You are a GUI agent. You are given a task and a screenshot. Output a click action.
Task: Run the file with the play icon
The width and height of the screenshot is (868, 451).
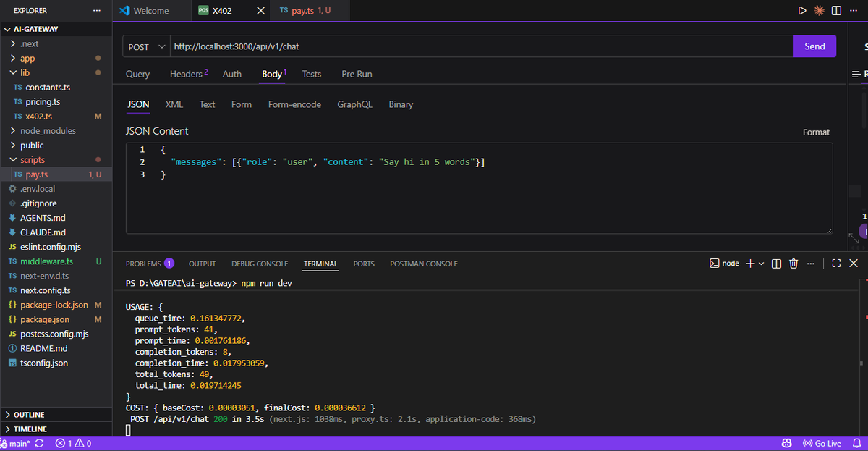pos(801,11)
